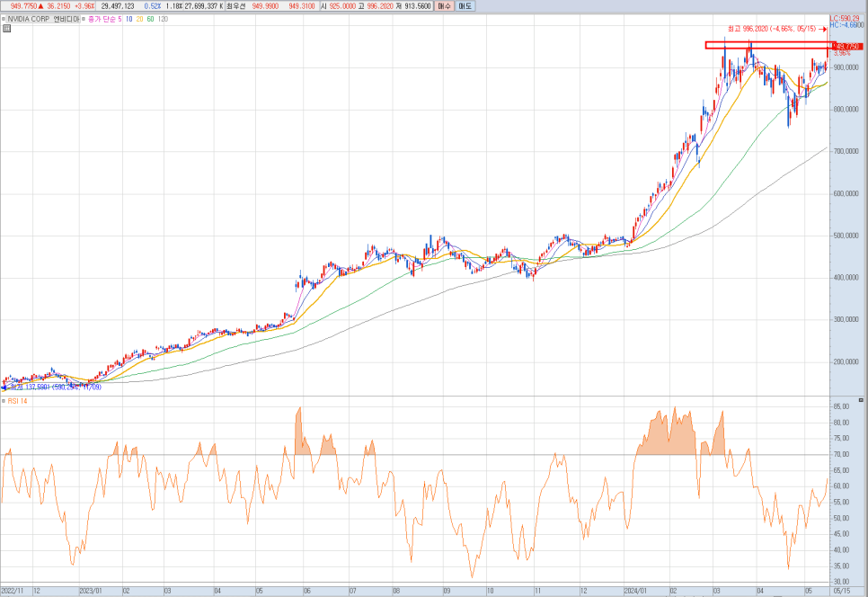The width and height of the screenshot is (868, 597).
Task: Click the 최저 137.5901 low annotation on chart
Action: 56,388
